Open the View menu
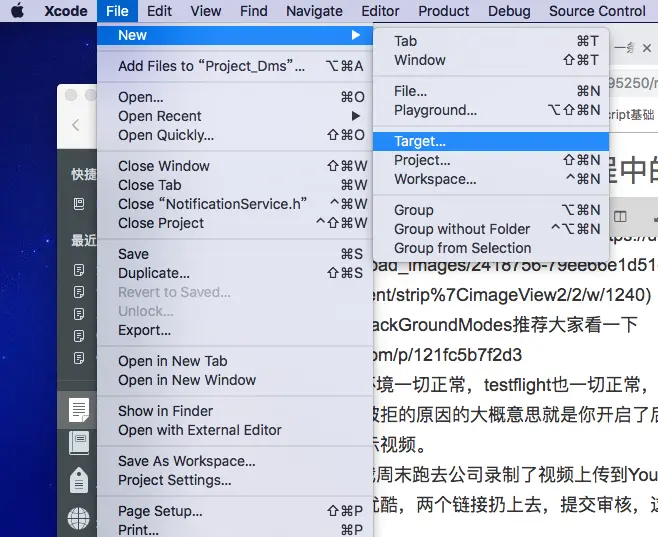 click(x=206, y=11)
